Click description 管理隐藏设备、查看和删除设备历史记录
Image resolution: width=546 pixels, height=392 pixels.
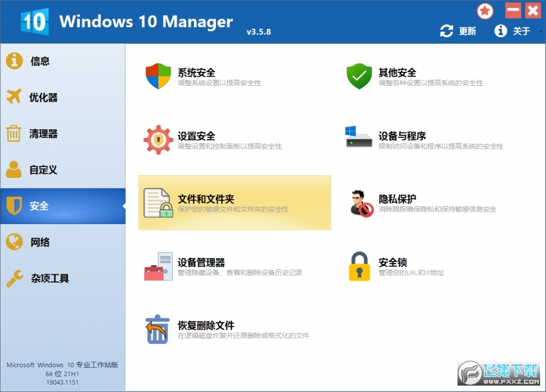240,272
